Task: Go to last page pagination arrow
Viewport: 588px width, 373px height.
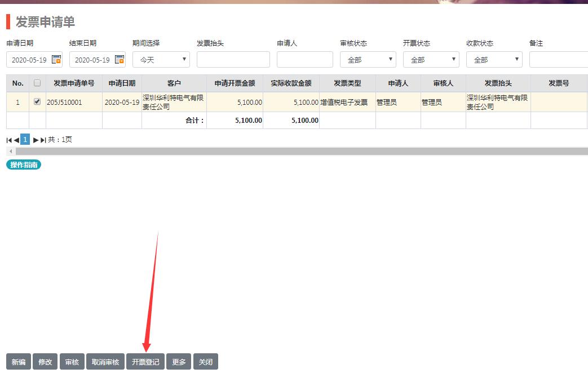Action: [x=43, y=140]
